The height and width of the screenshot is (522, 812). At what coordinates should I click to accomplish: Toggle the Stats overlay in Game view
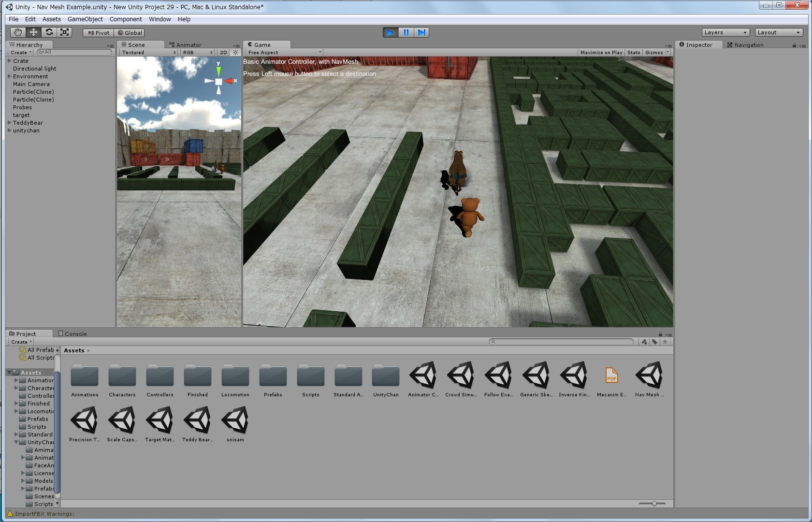click(x=633, y=52)
